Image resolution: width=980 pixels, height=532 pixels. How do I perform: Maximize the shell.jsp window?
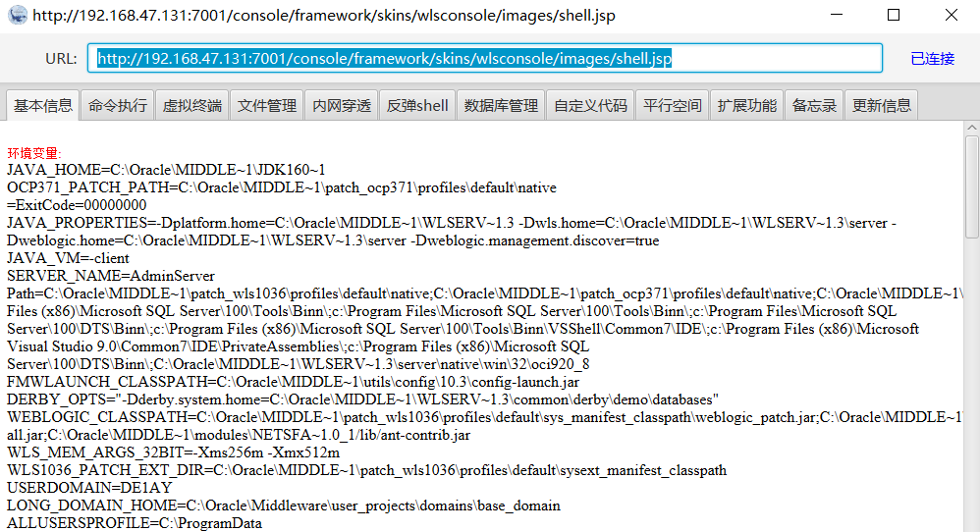tap(894, 15)
